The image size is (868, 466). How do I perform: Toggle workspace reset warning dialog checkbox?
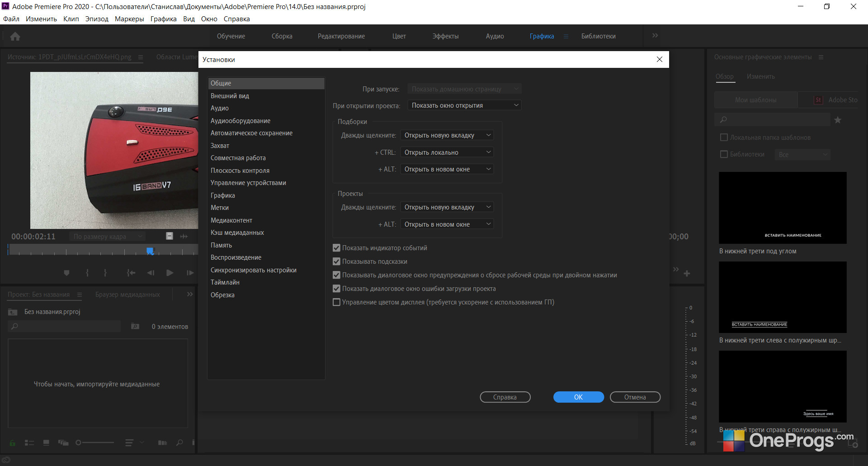pyautogui.click(x=336, y=275)
